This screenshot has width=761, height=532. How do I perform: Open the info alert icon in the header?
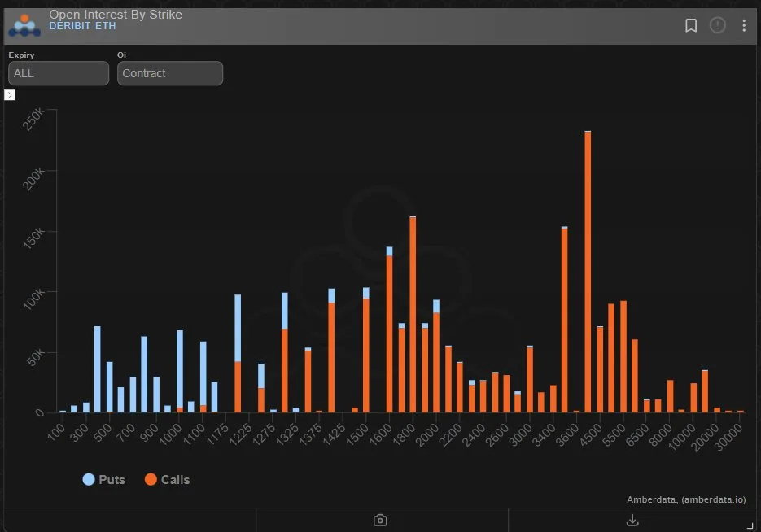click(x=717, y=25)
